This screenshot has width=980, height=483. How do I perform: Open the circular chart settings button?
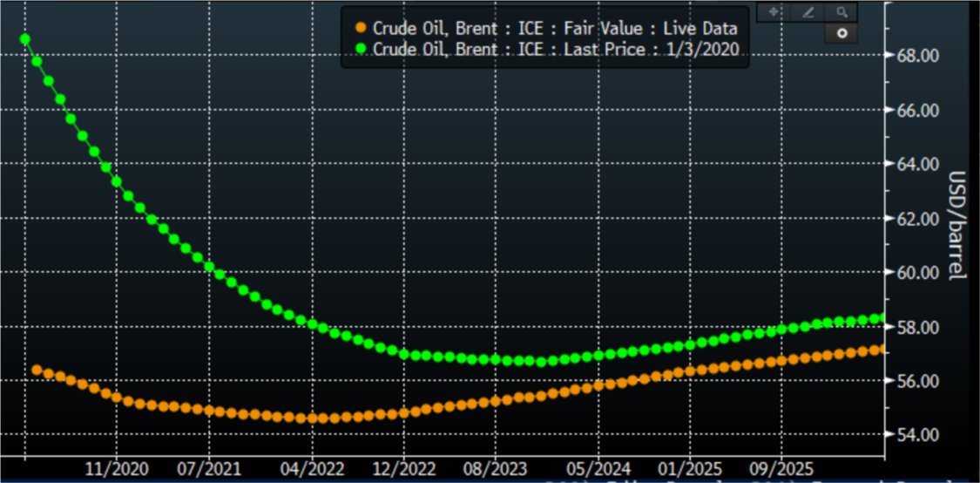[x=841, y=33]
